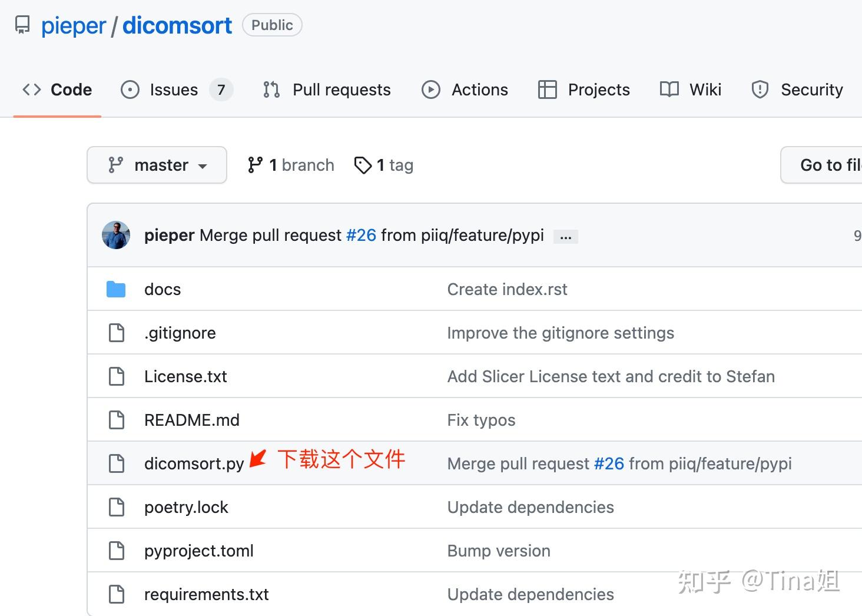The width and height of the screenshot is (862, 616).
Task: Expand commit message with ellipsis button
Action: [x=566, y=237]
